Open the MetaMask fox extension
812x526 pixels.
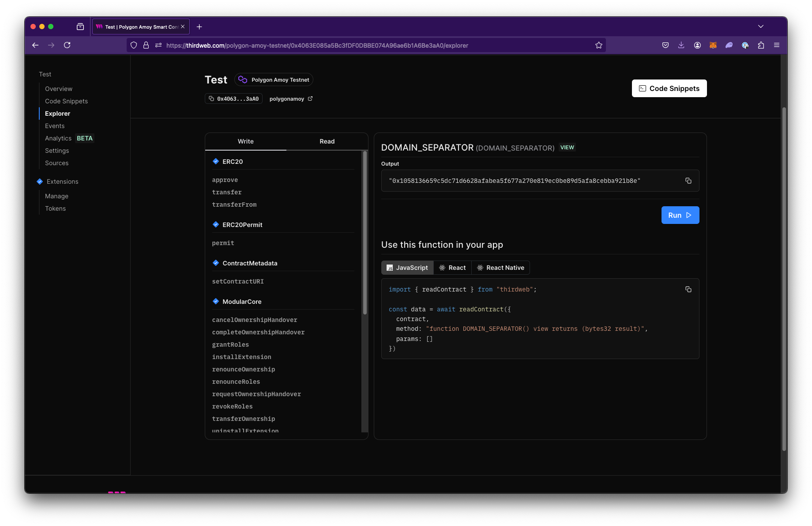(713, 45)
